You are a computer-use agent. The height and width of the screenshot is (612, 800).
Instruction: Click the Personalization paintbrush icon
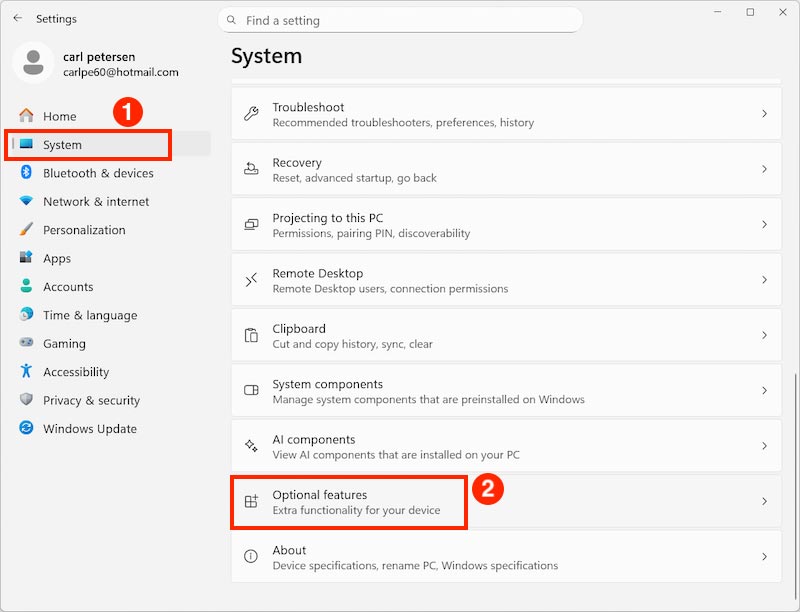[x=26, y=230]
